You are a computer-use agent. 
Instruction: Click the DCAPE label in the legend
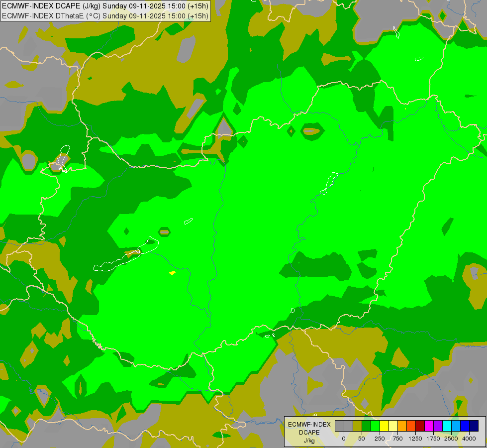pyautogui.click(x=309, y=433)
